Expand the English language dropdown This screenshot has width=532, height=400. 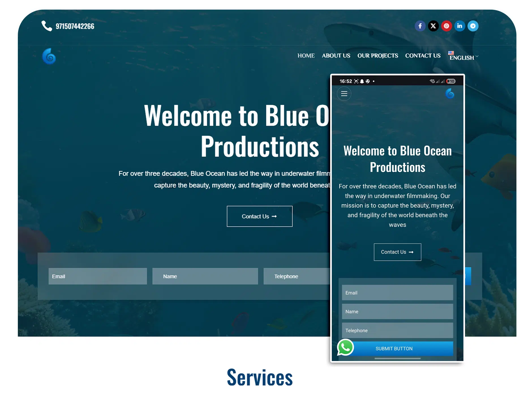point(463,56)
